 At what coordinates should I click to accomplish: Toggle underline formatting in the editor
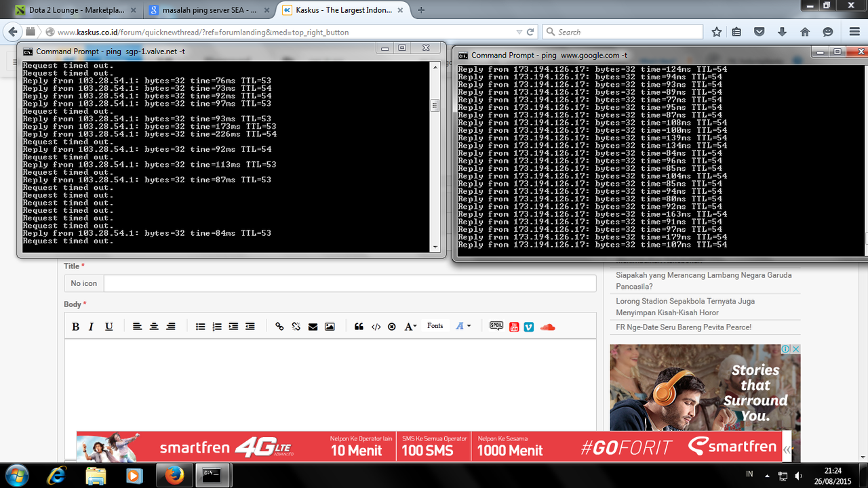(108, 327)
